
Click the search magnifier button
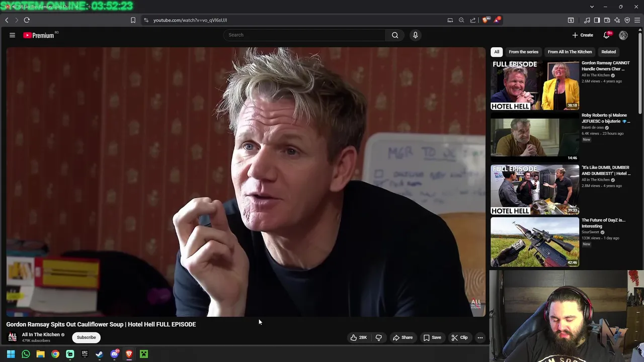395,35
